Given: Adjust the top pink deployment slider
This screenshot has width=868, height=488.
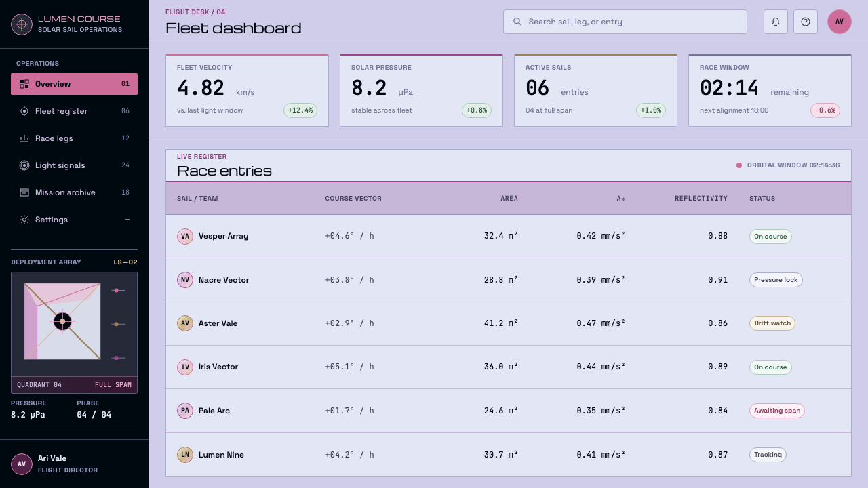Looking at the screenshot, I should point(118,290).
